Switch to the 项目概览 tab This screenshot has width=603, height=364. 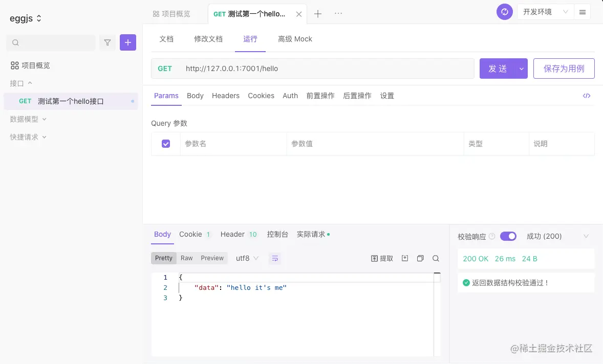pos(171,14)
